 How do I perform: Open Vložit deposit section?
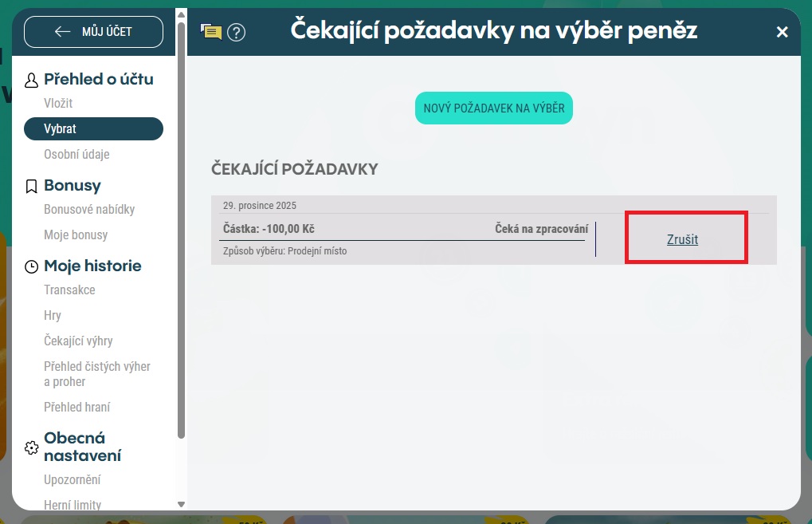coord(58,103)
